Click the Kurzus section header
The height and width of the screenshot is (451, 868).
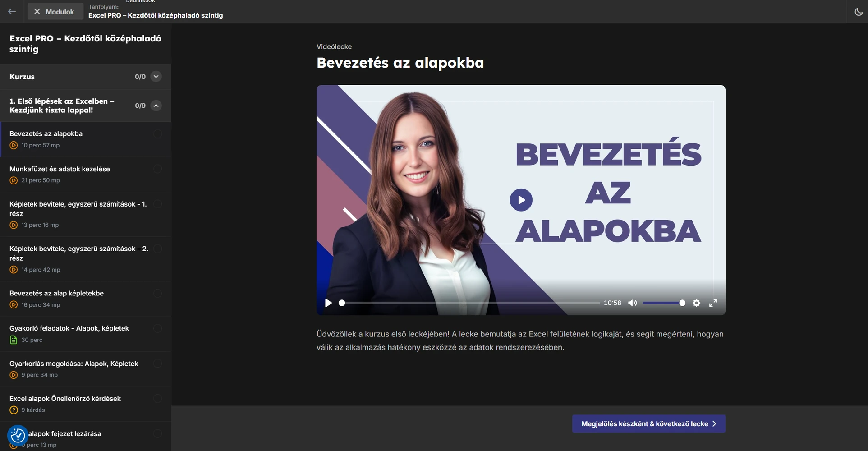[86, 77]
